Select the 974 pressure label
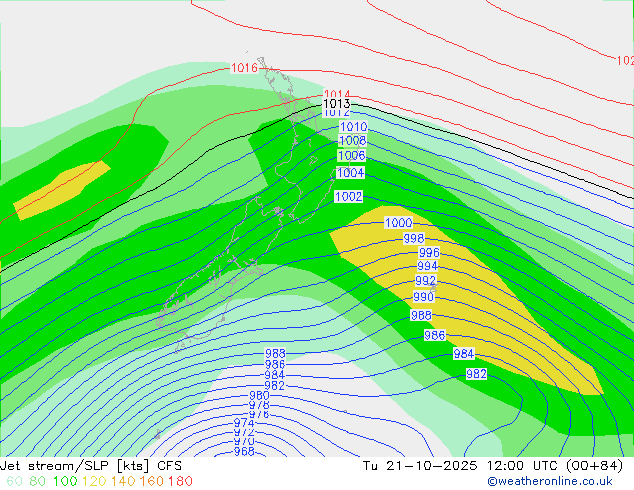 pos(244,423)
